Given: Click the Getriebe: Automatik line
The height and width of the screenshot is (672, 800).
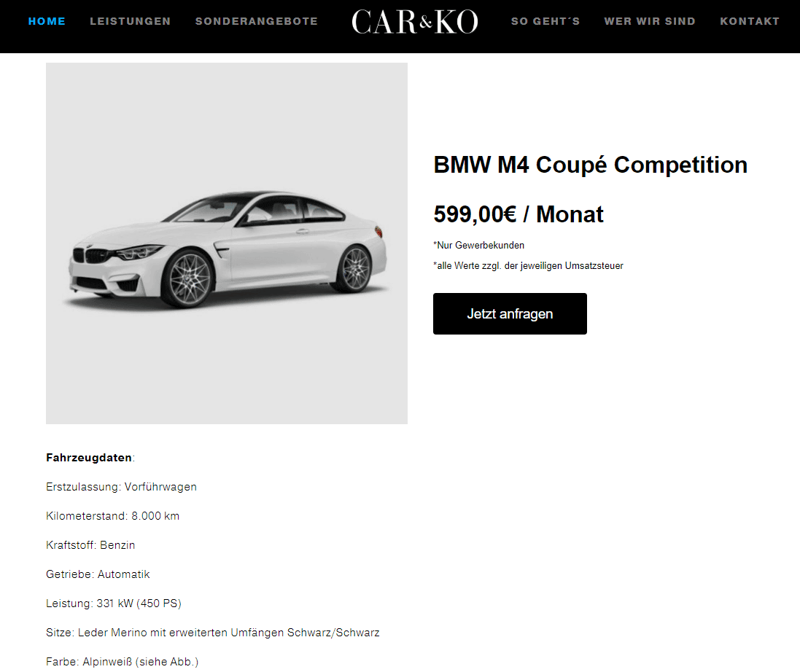Looking at the screenshot, I should tap(98, 574).
